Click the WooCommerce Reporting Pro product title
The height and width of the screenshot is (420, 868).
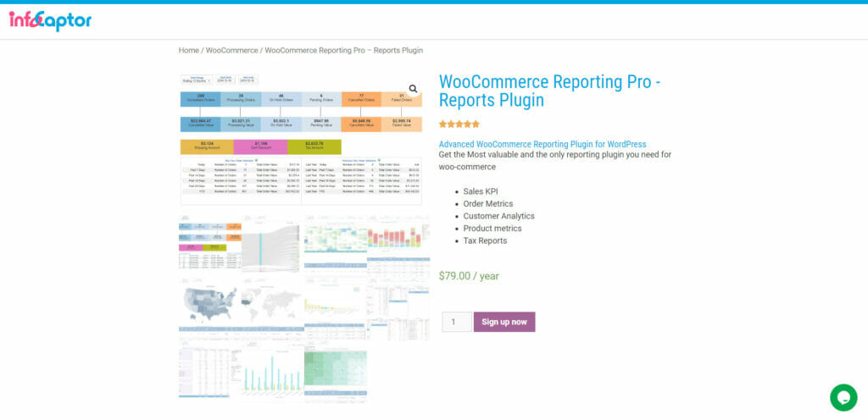click(549, 91)
